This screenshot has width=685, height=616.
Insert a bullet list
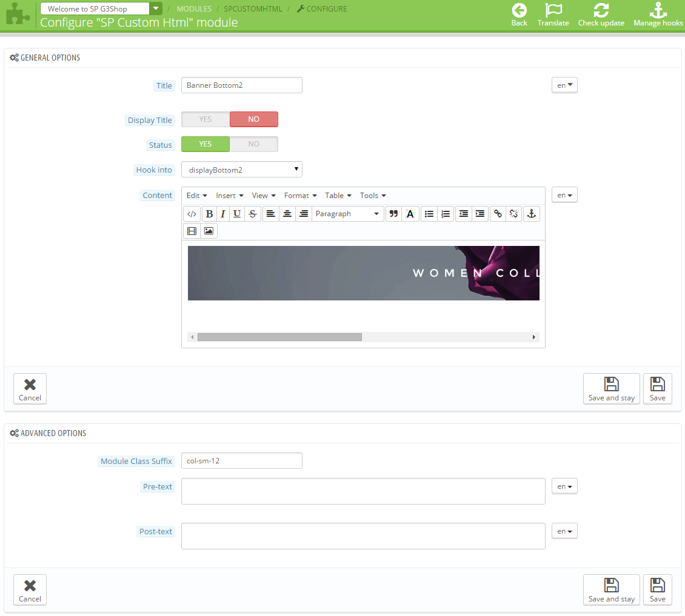429,214
